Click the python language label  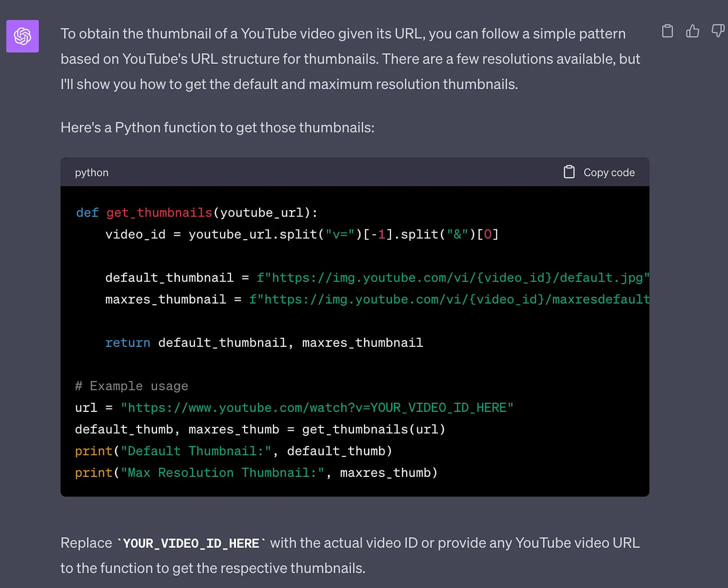[x=91, y=172]
